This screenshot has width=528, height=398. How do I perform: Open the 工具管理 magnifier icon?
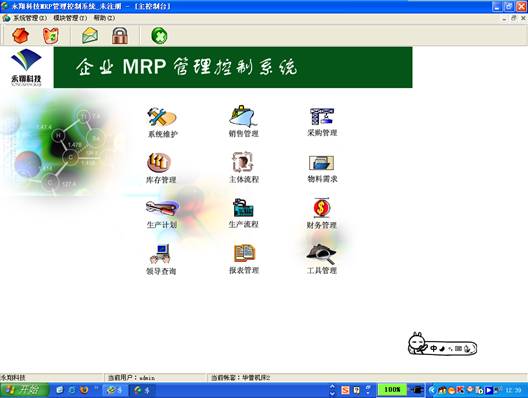tap(321, 254)
